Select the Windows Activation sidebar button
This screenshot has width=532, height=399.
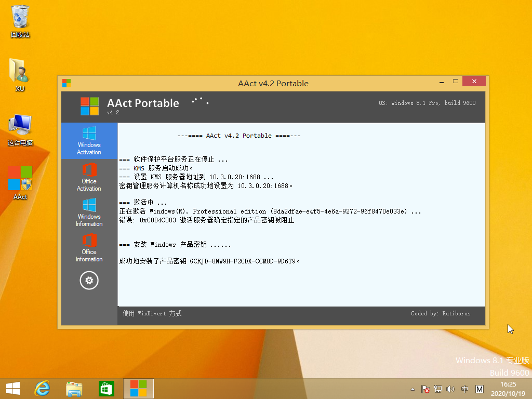click(x=89, y=141)
